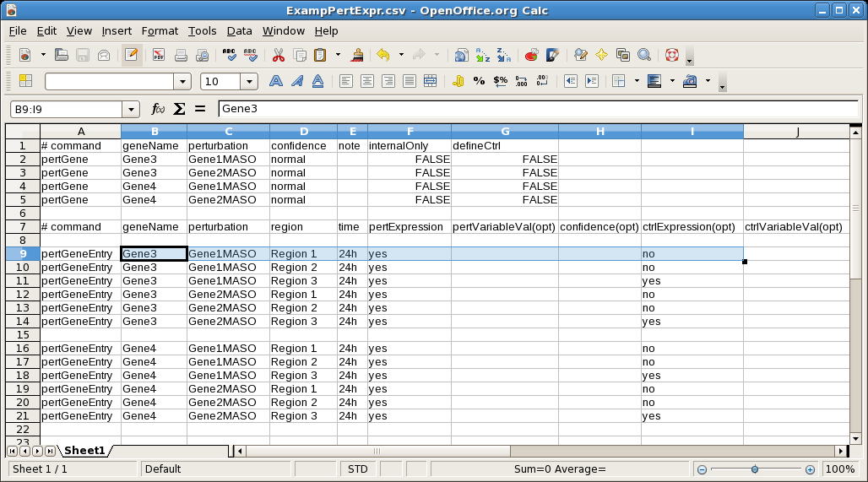This screenshot has height=482, width=868.
Task: Click the Format Paintbrush icon
Action: tap(358, 56)
